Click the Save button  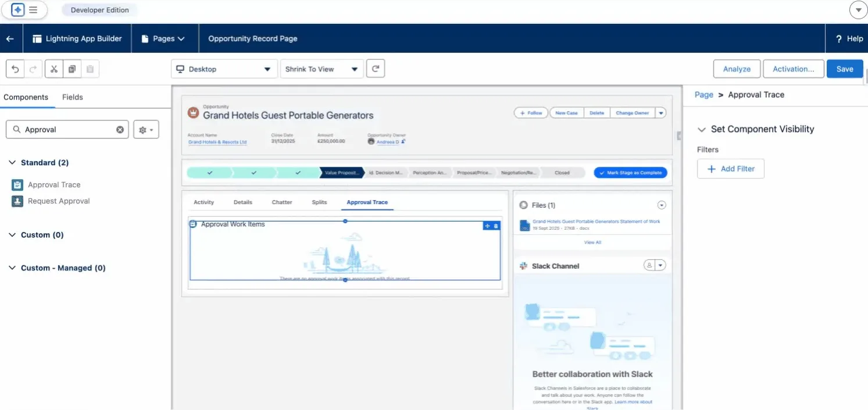pos(845,69)
